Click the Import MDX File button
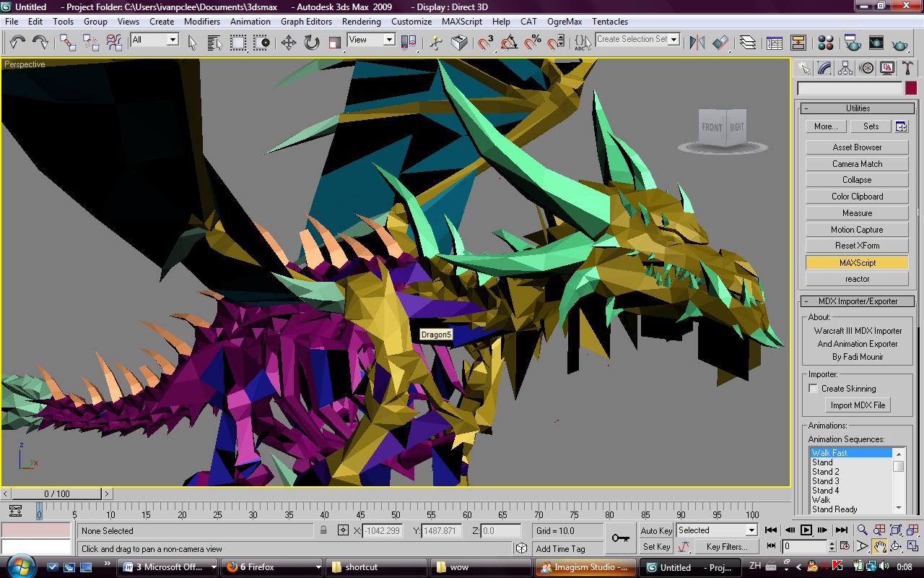 coord(858,405)
